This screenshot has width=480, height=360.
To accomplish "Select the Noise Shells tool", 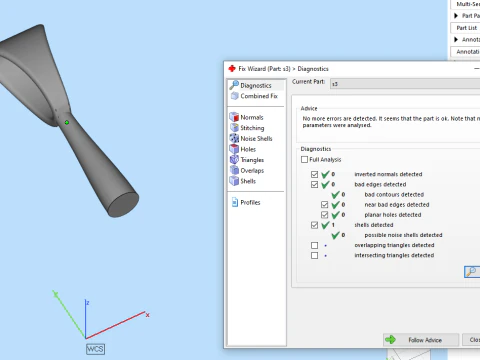I will [251, 139].
